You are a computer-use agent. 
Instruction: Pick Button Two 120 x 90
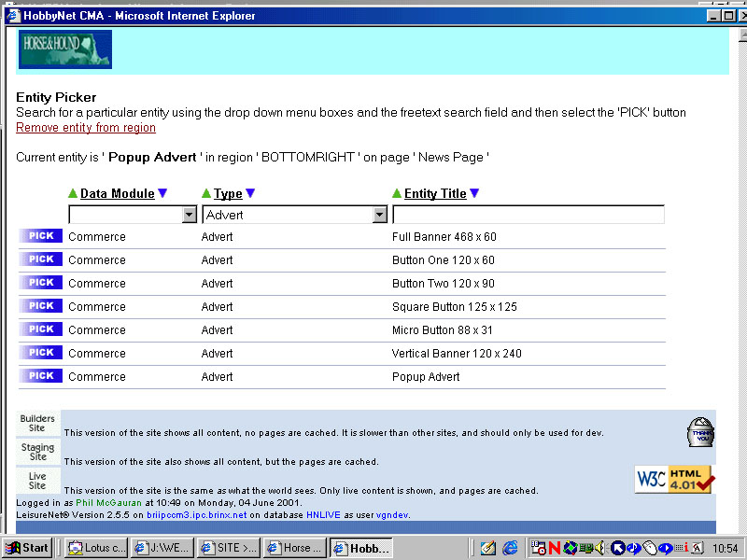(40, 283)
